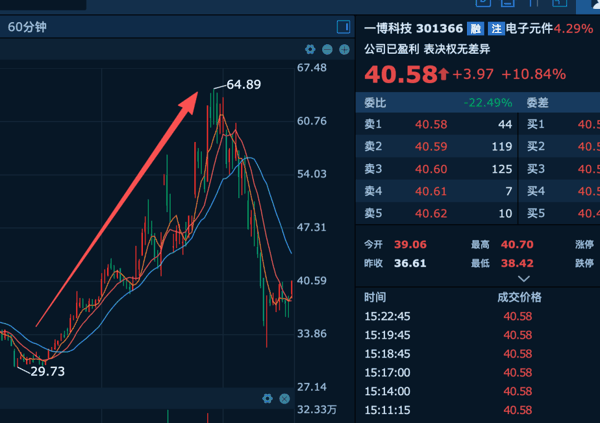Image resolution: width=600 pixels, height=423 pixels.
Task: Click the 32.33万 volume axis label
Action: tap(317, 410)
